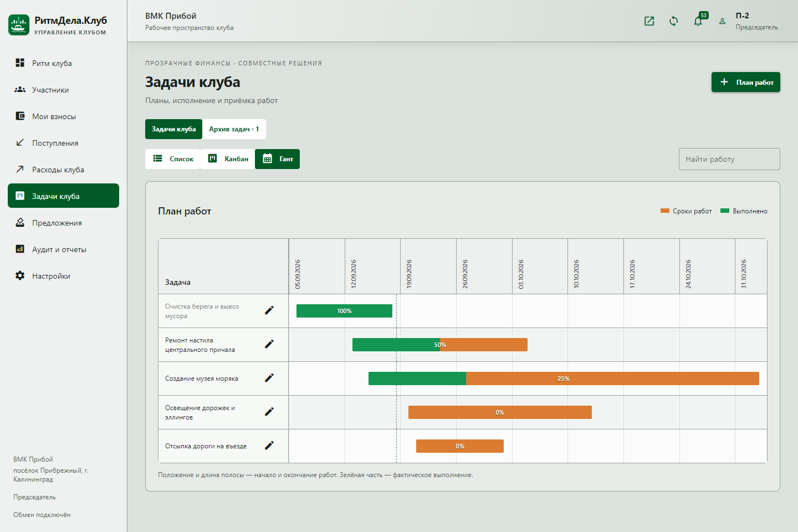Edit task Ремонт настила центрального причала

coord(269,344)
